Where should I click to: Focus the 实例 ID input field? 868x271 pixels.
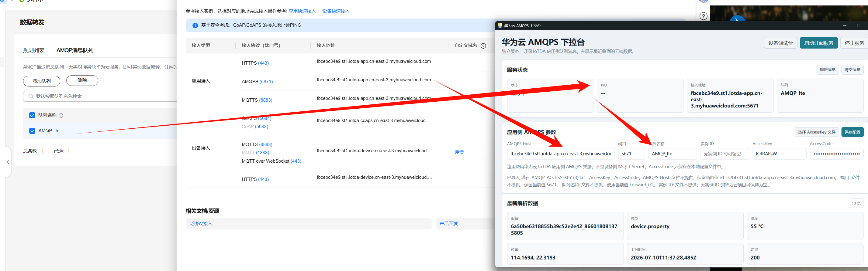[x=724, y=154]
